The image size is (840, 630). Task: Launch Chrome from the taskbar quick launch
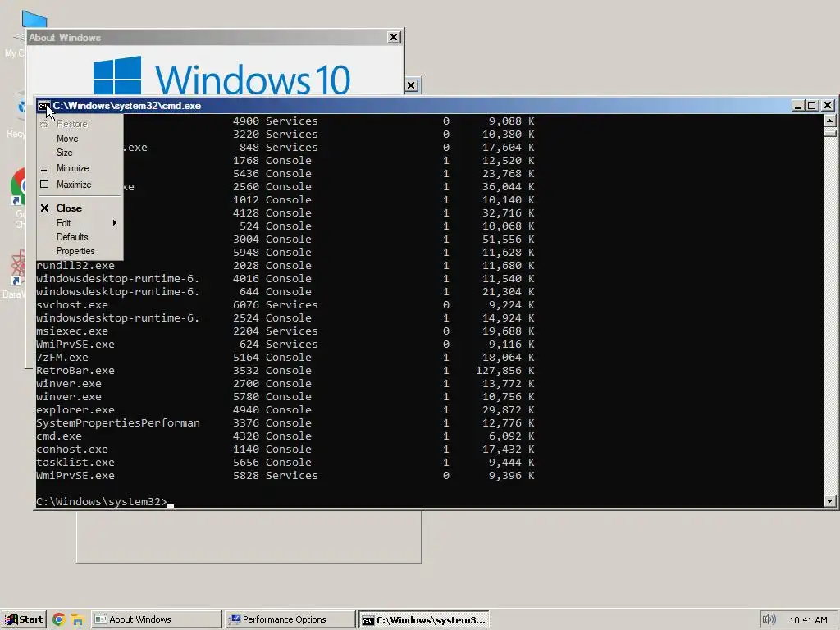click(59, 620)
